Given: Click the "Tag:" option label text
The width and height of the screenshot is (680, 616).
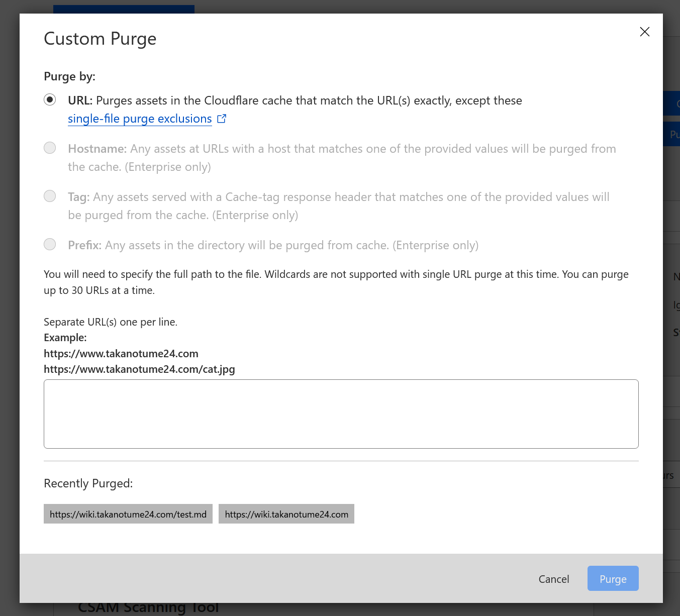Looking at the screenshot, I should tap(79, 197).
